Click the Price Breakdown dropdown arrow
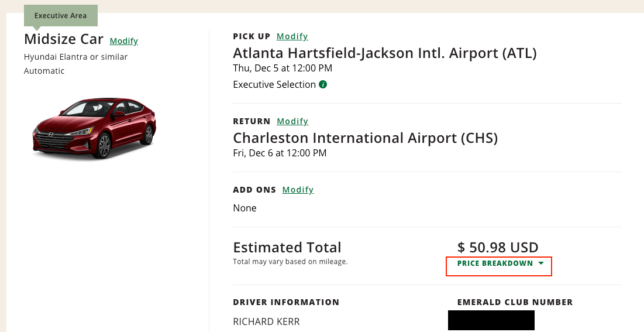This screenshot has width=644, height=332. point(541,263)
